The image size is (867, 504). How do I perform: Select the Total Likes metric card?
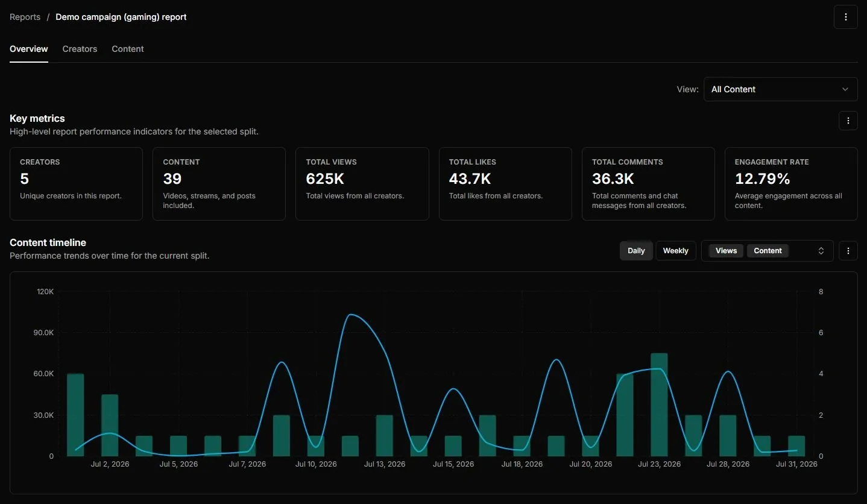click(x=505, y=184)
